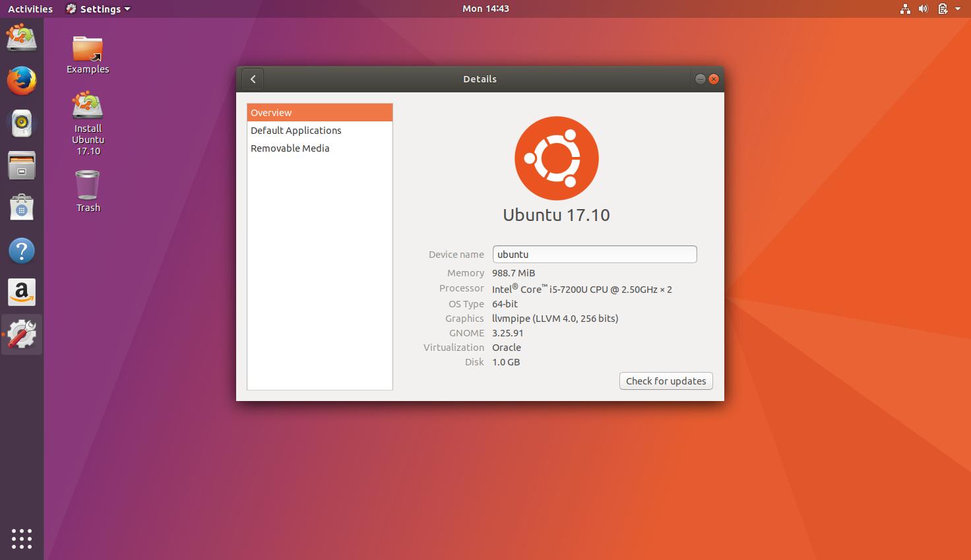Click the volume icon in the top bar

(924, 9)
